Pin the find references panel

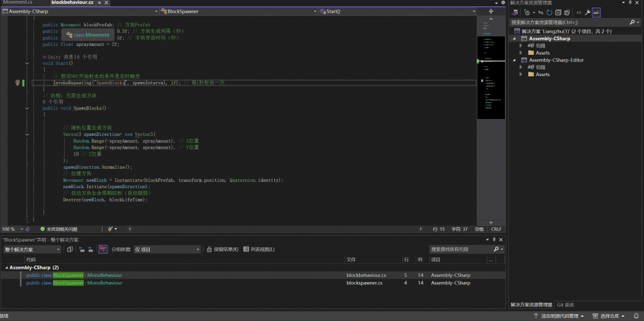pos(494,240)
